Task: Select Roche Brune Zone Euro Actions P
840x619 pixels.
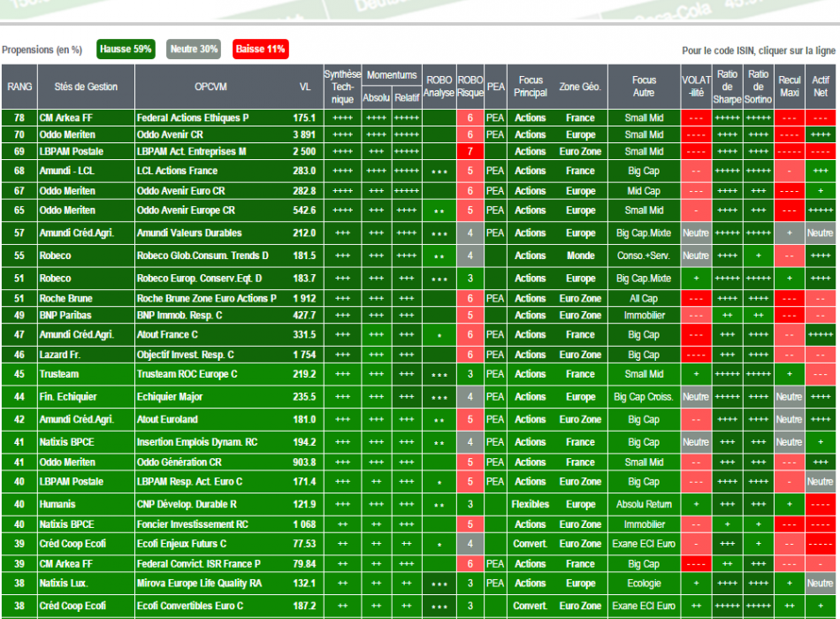Action: (418, 299)
